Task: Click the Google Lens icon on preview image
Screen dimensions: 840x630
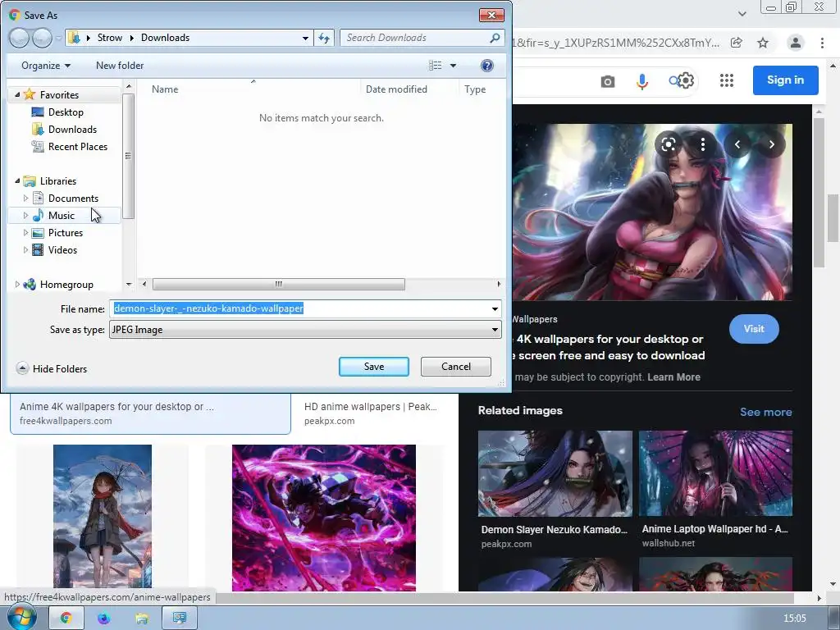Action: pyautogui.click(x=668, y=144)
